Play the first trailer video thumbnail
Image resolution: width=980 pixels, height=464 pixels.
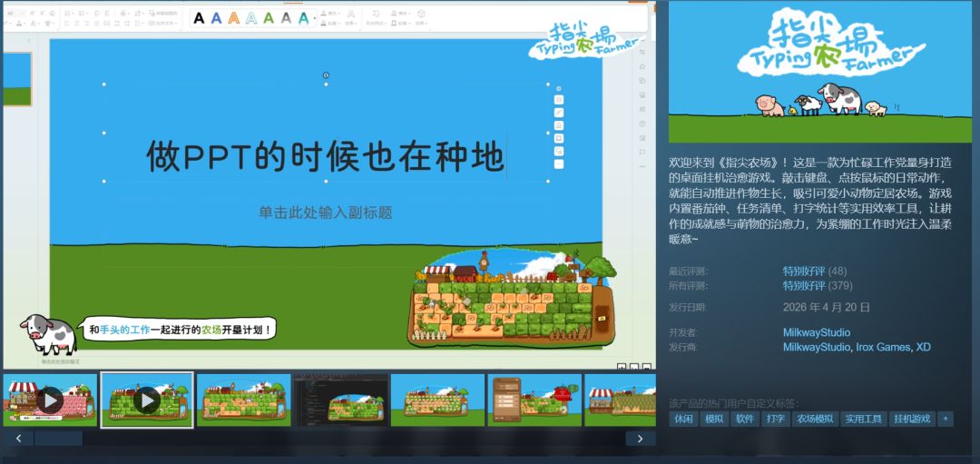coord(50,400)
